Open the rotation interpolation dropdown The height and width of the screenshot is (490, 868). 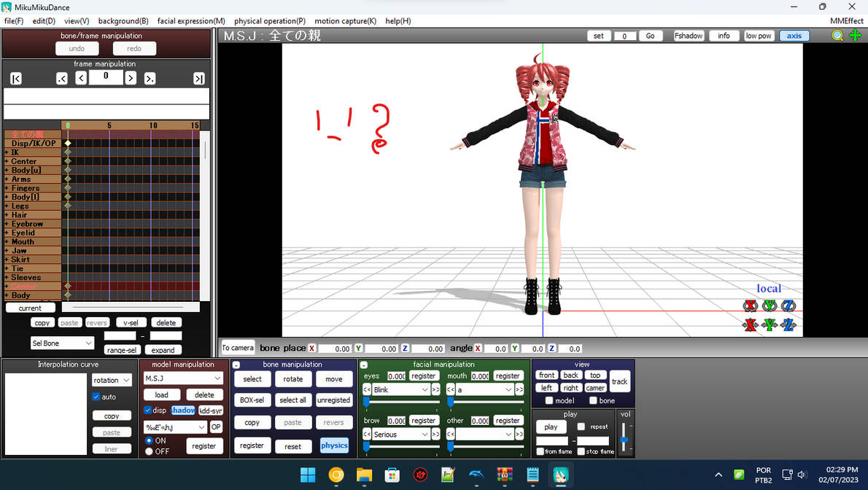pyautogui.click(x=112, y=381)
